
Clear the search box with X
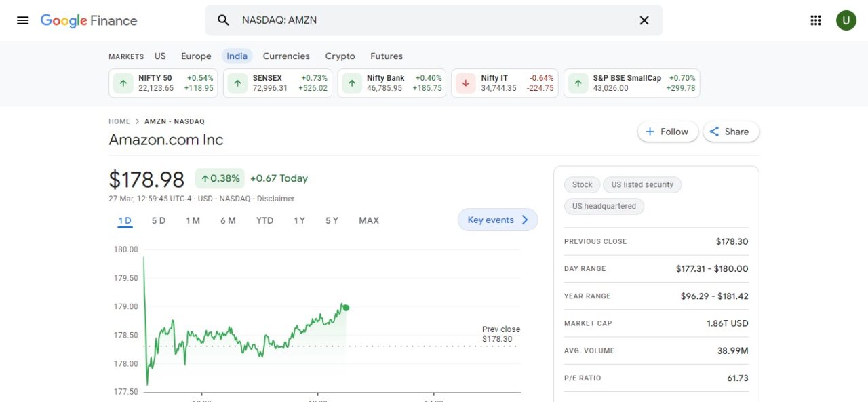coord(644,20)
